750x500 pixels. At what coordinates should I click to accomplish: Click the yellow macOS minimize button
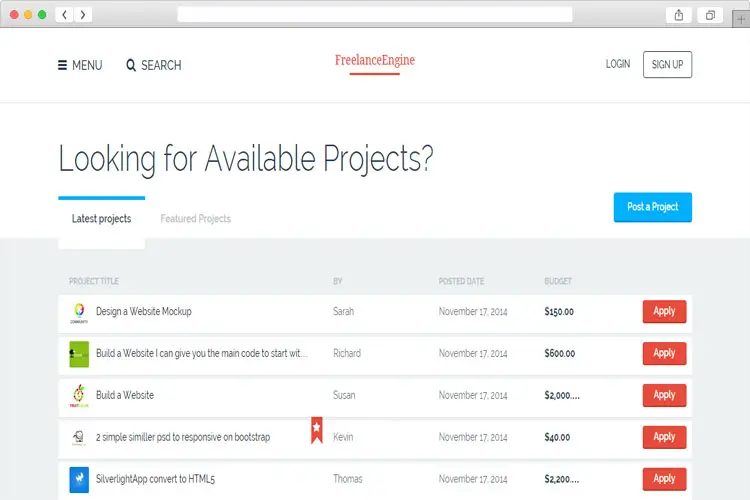point(28,15)
